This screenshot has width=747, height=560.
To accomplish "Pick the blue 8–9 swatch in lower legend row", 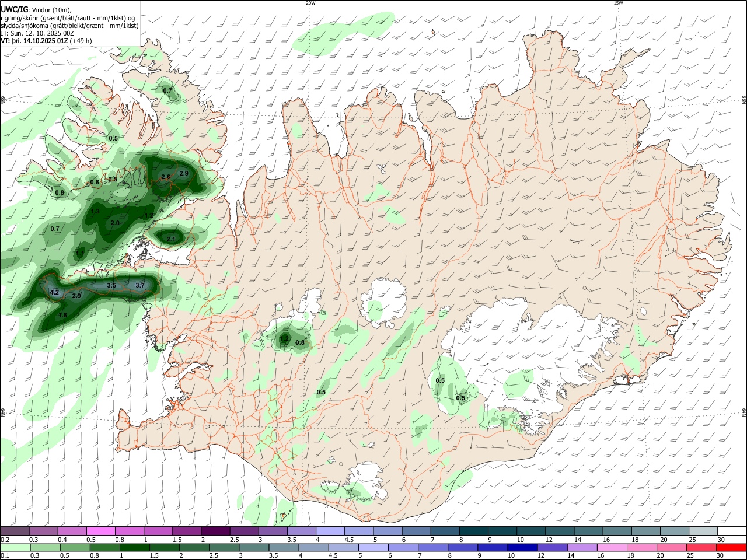I will point(463,548).
